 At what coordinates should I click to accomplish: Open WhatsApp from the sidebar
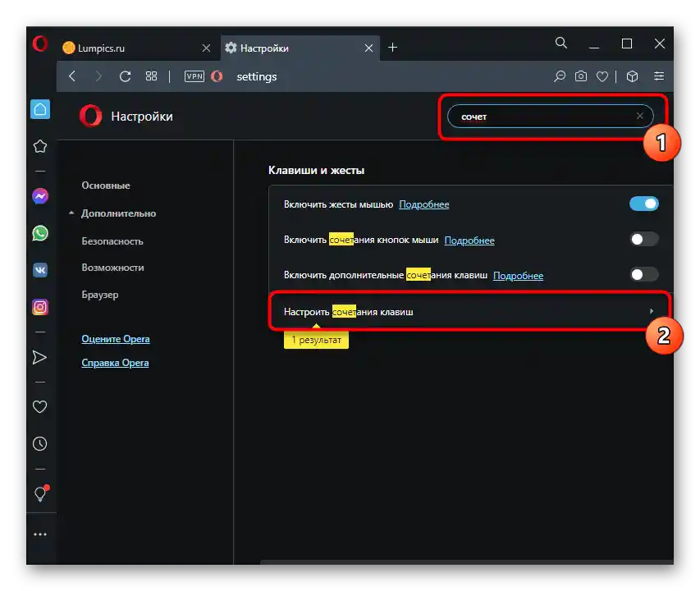40,233
